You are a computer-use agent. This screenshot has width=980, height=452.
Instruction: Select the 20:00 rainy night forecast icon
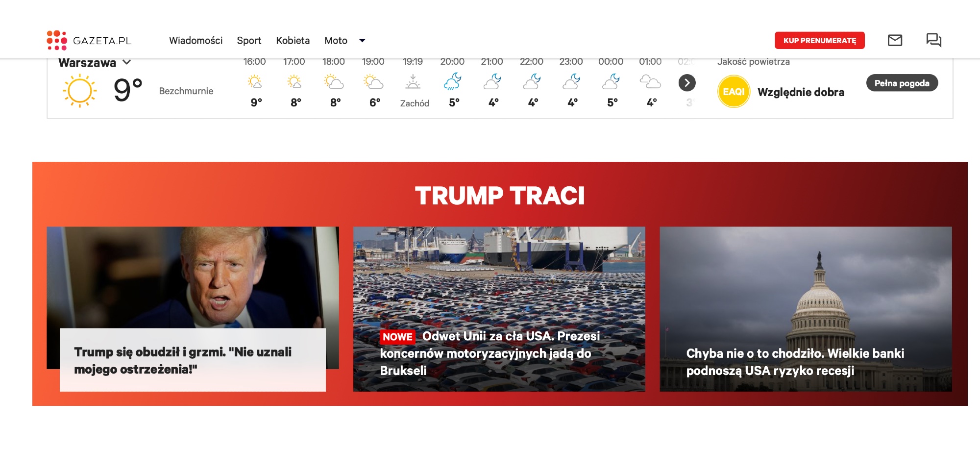(452, 82)
